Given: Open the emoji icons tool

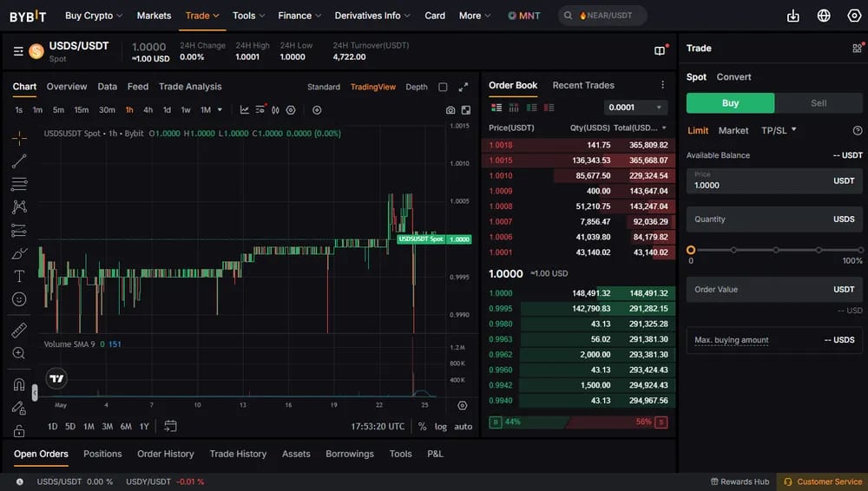Looking at the screenshot, I should click(x=19, y=299).
